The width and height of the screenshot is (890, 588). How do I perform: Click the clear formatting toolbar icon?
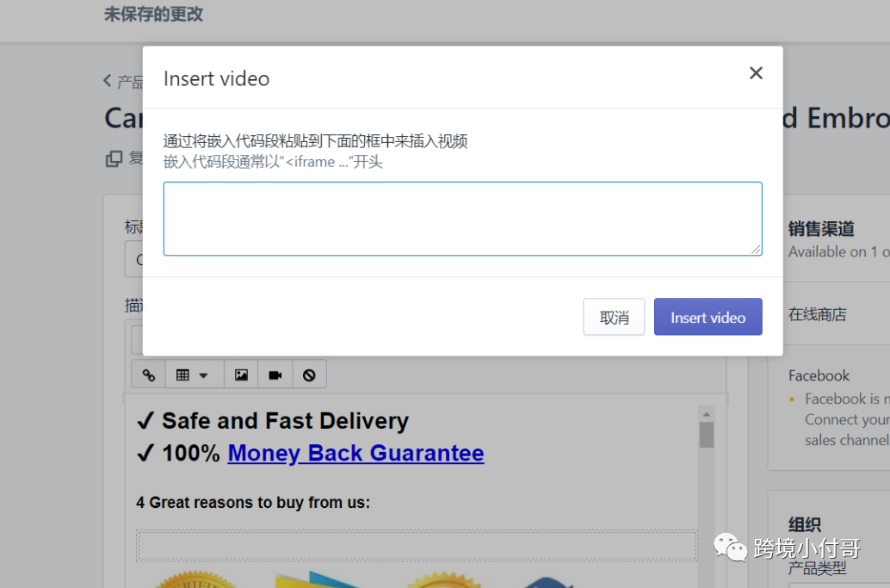[x=309, y=374]
